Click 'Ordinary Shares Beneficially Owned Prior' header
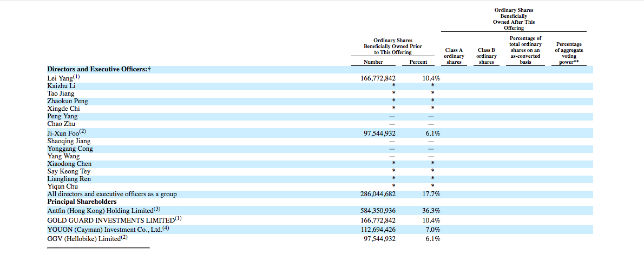 (x=393, y=46)
